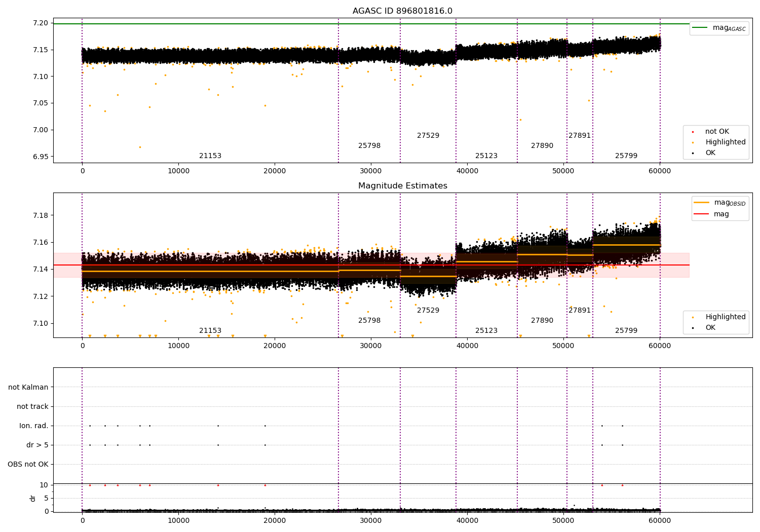Click the orange mag OBSID line swatch in legend
Image resolution: width=760 pixels, height=532 pixels.
(x=702, y=203)
